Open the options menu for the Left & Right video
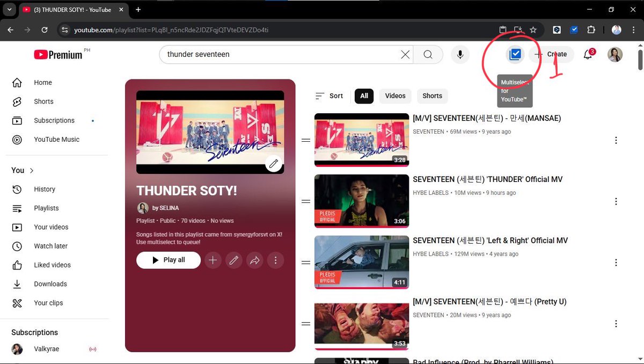 coord(616,263)
